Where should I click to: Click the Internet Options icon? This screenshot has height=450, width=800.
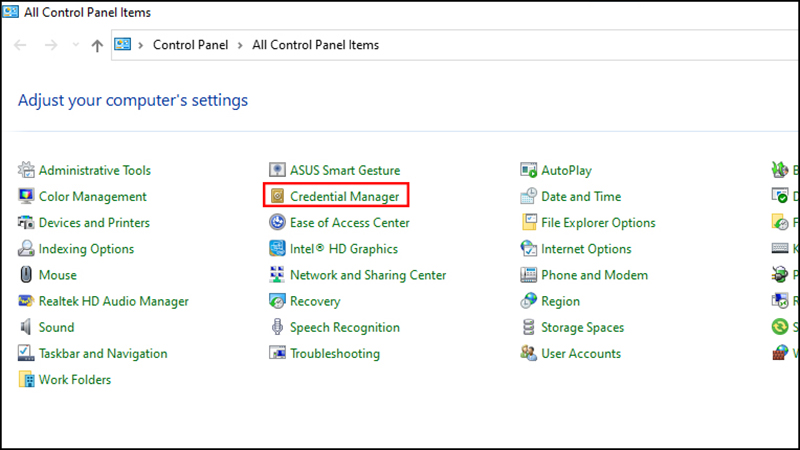tap(528, 248)
